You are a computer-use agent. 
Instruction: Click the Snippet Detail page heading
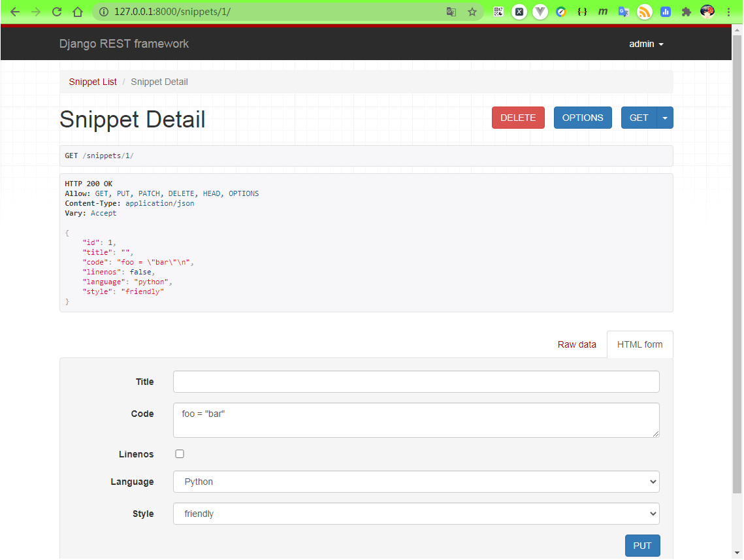tap(133, 119)
